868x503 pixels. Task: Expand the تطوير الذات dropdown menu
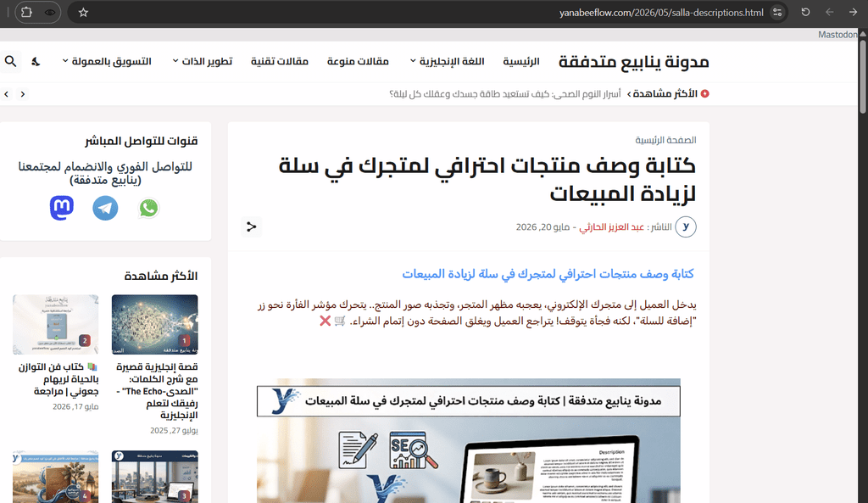pos(202,61)
